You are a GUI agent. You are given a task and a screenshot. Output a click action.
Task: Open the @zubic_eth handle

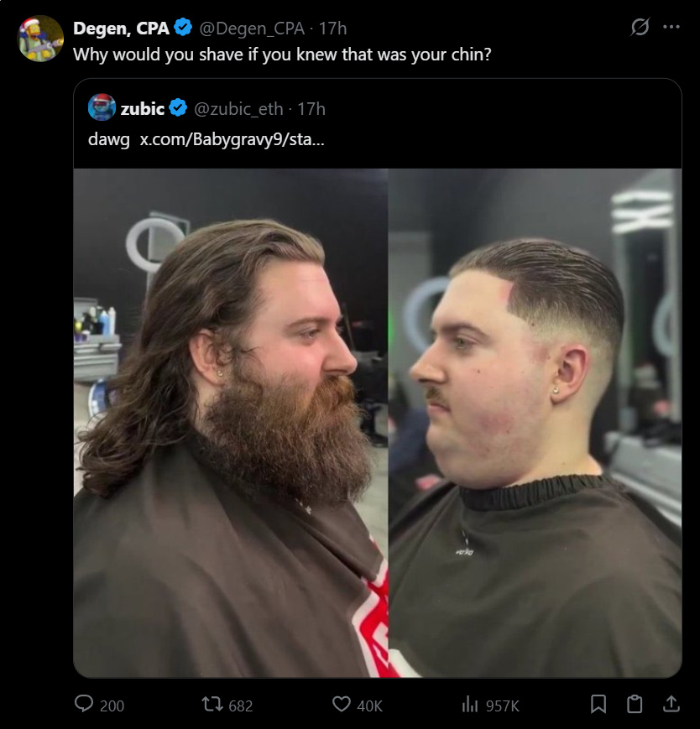pyautogui.click(x=238, y=109)
